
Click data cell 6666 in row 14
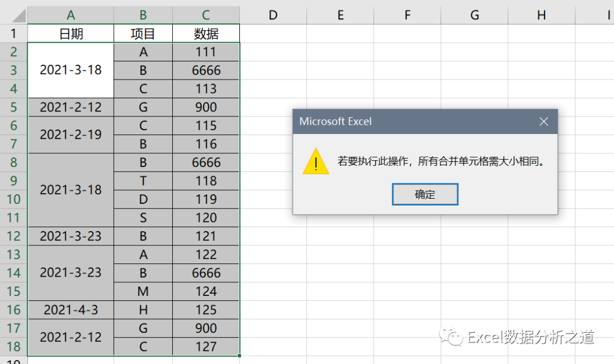click(206, 273)
